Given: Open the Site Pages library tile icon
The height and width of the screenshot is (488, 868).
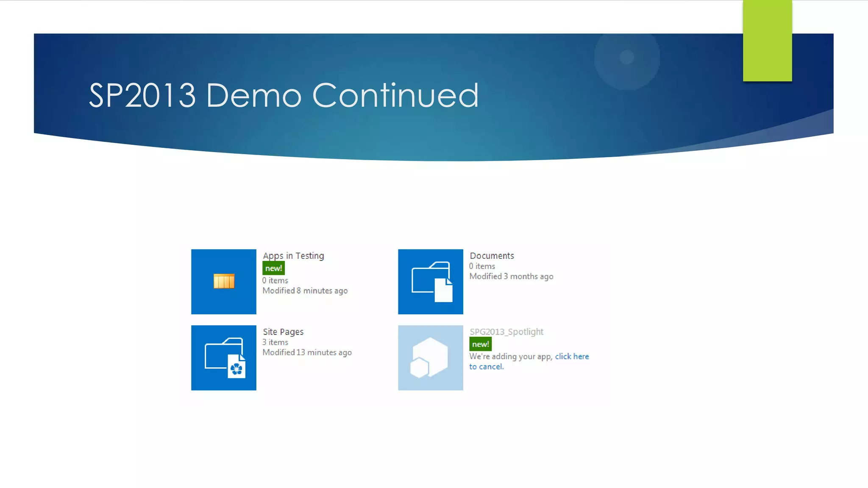Looking at the screenshot, I should coord(224,358).
